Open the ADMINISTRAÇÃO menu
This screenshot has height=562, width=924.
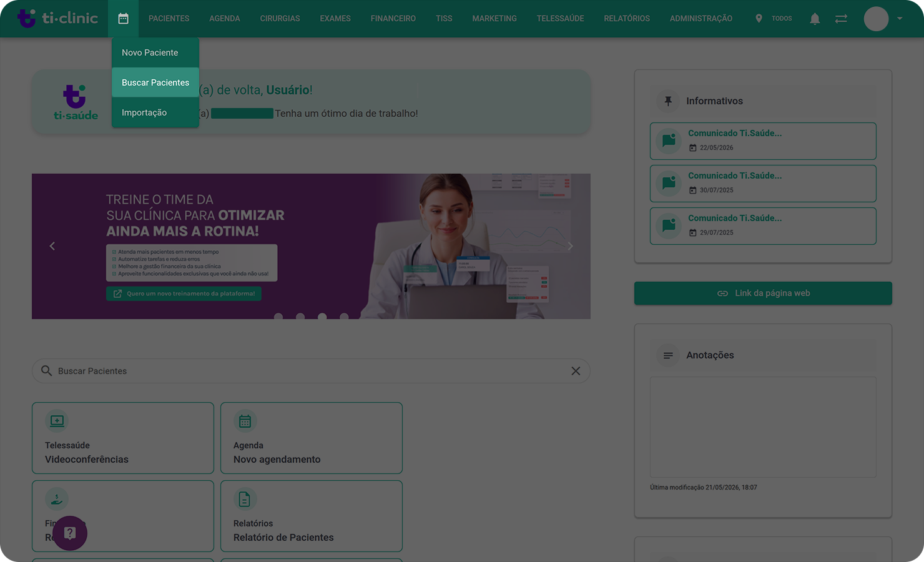coord(701,19)
